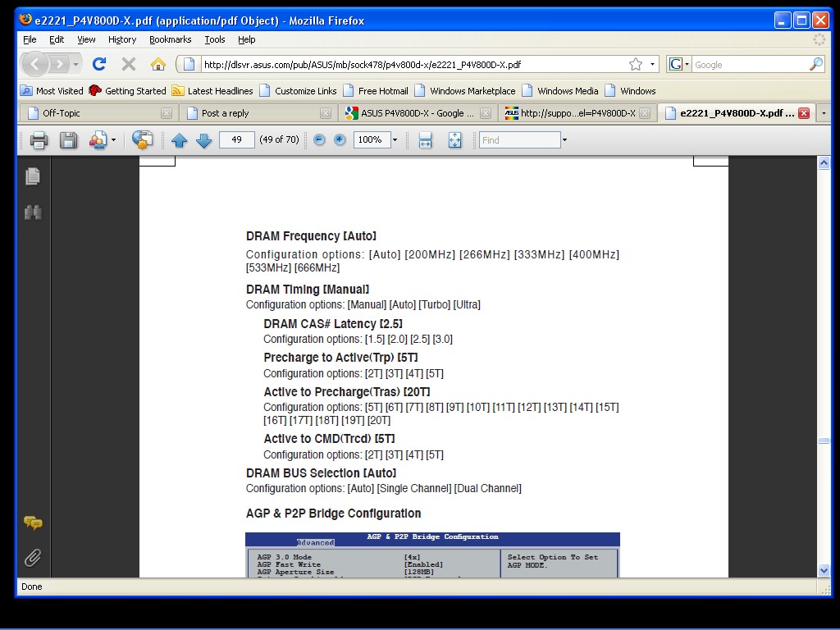
Task: Print the PDF document
Action: [39, 140]
